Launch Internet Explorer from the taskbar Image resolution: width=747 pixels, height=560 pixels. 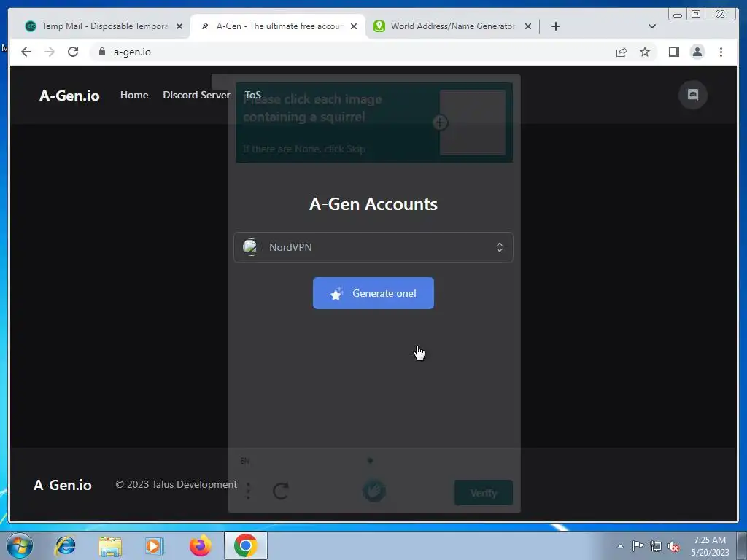tap(65, 545)
